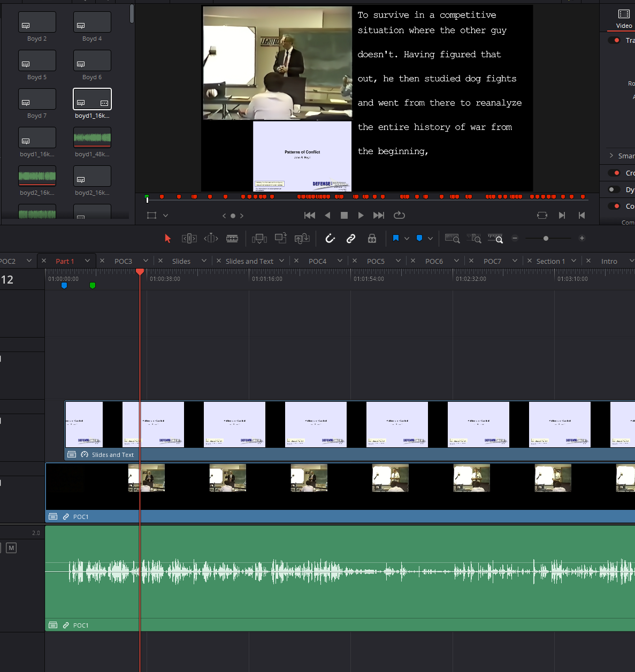Click the blue Flag clip icon

tap(396, 239)
